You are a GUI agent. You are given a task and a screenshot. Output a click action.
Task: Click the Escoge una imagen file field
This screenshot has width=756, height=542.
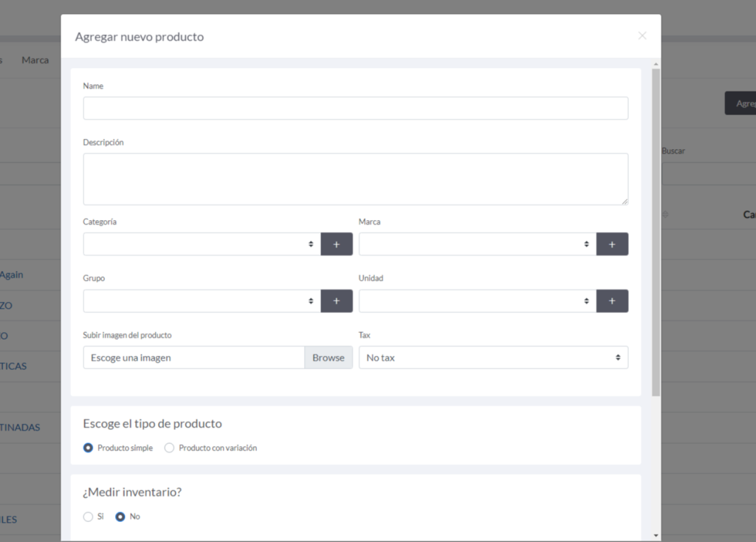tap(193, 358)
